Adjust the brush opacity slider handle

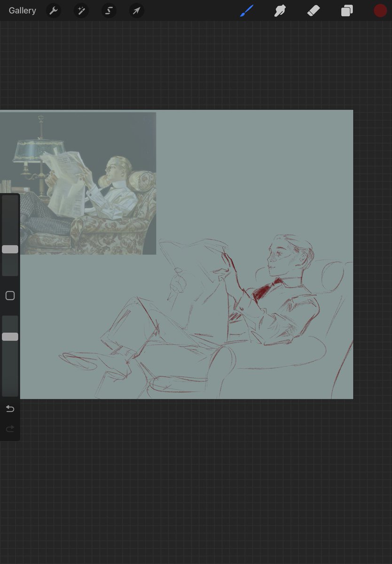10,337
